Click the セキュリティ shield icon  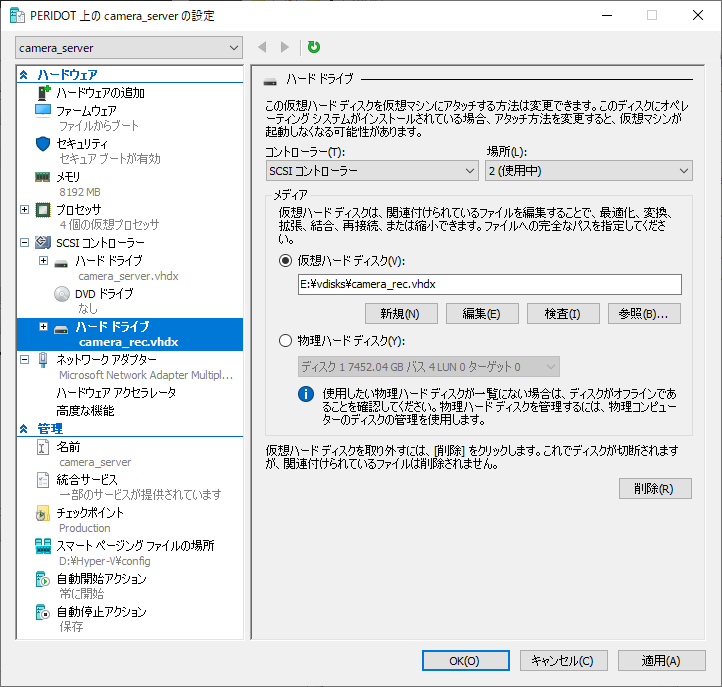click(x=43, y=144)
